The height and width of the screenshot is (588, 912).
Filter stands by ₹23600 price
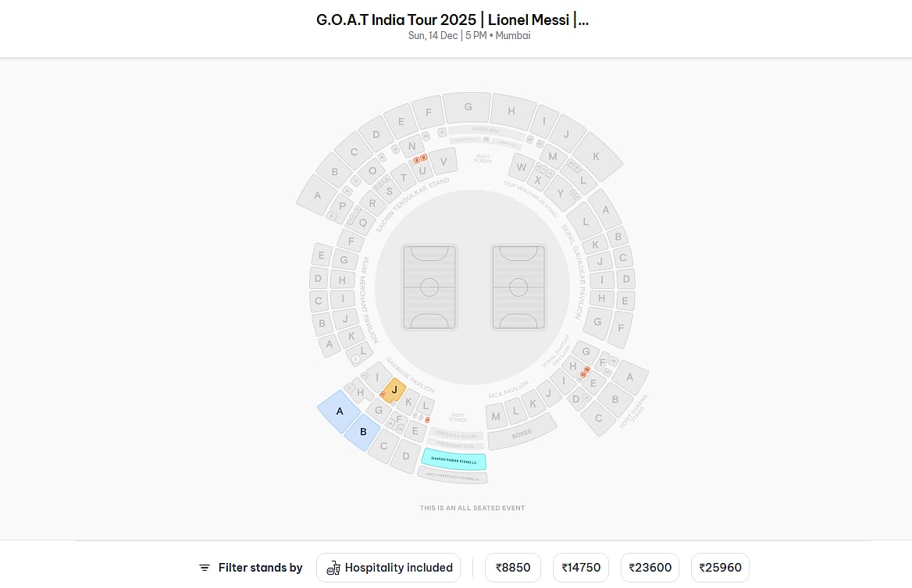tap(650, 568)
